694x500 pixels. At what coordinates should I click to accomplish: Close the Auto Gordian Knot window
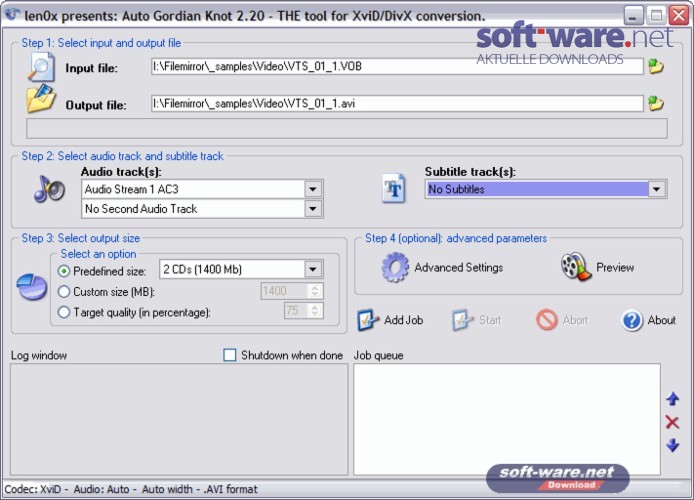pos(679,15)
